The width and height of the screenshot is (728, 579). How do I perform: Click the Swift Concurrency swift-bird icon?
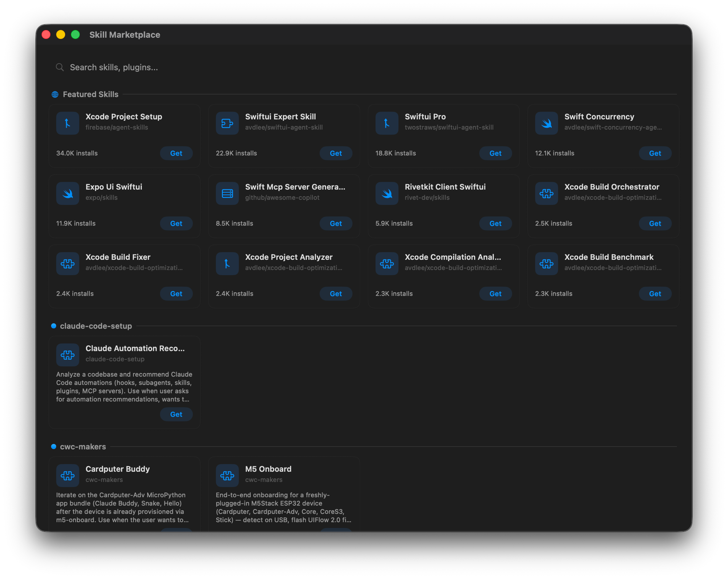(x=546, y=123)
